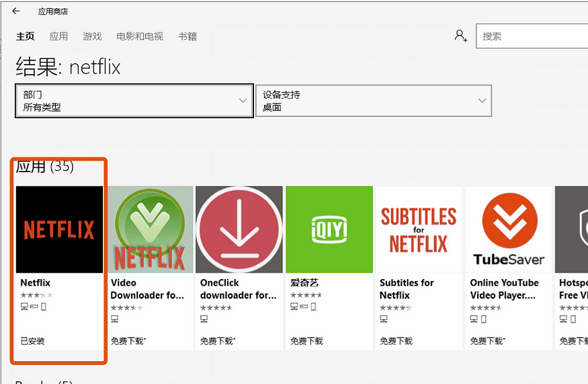Open the Video Downloader for Netflix icon

pos(150,229)
